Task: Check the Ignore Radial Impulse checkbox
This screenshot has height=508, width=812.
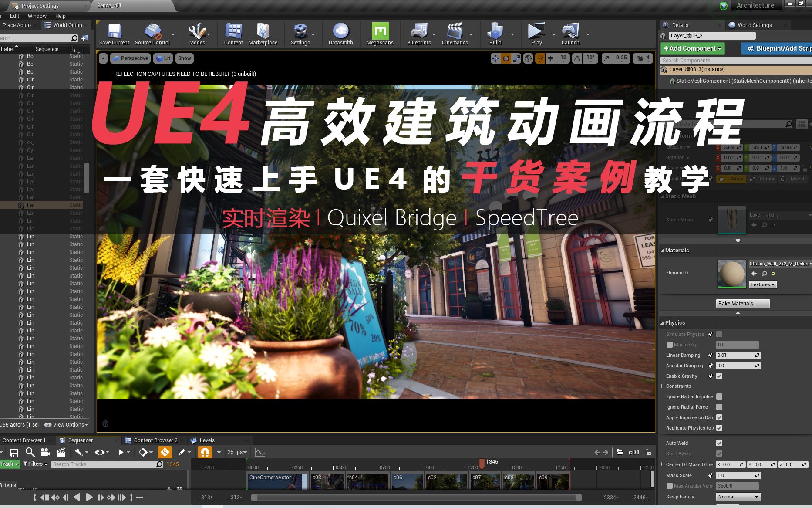Action: [x=719, y=396]
